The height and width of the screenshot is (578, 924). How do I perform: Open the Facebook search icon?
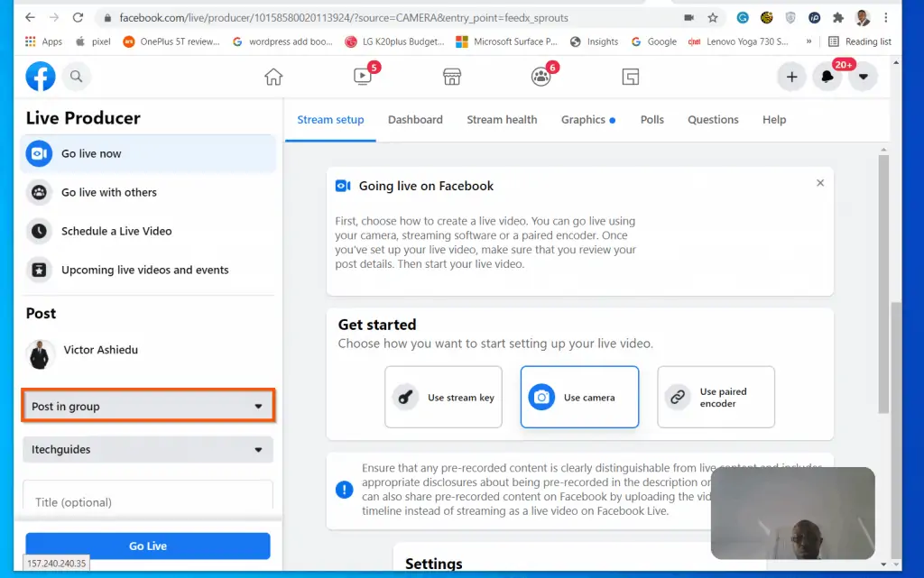(x=76, y=77)
